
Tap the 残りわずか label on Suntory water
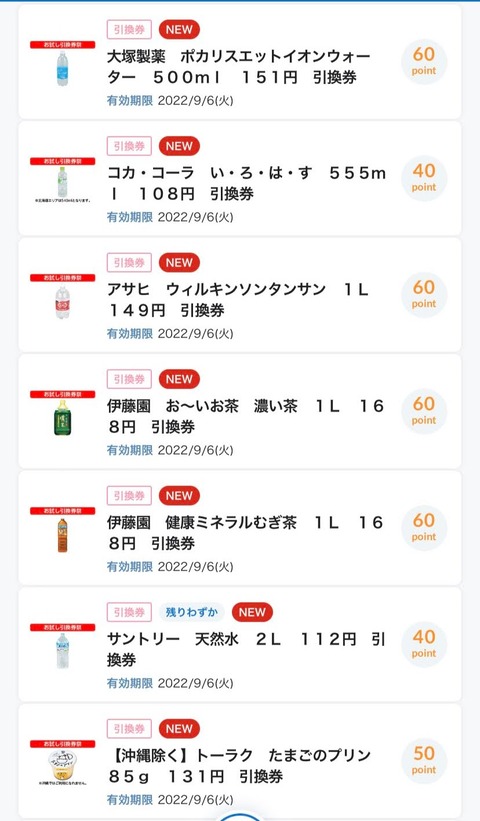point(191,612)
